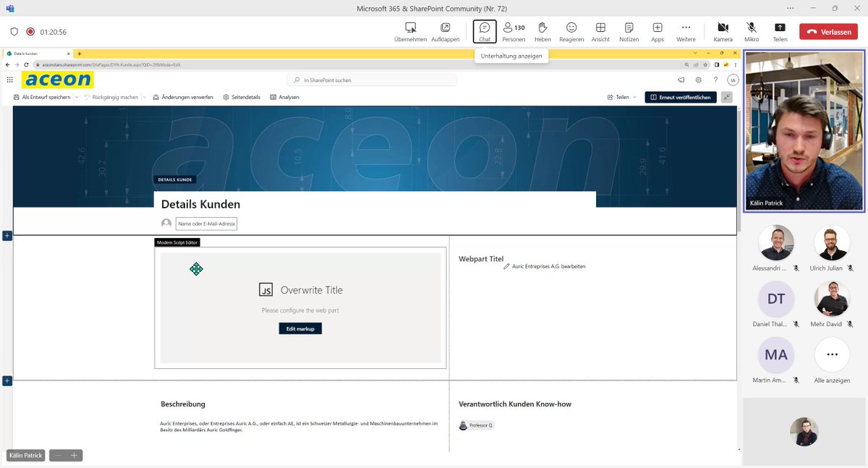The width and height of the screenshot is (868, 468).
Task: Click the browser reload button
Action: coord(26,64)
